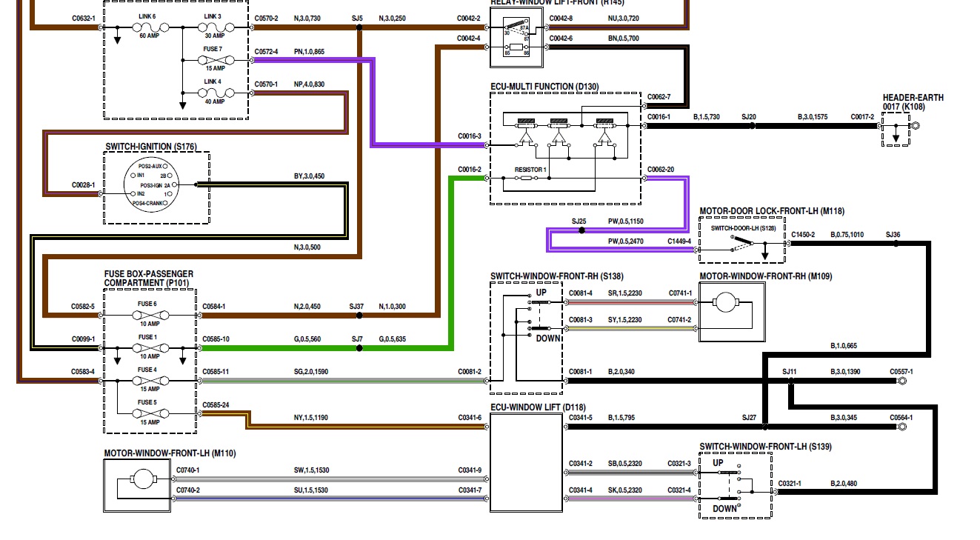Select the earth symbol in HEADER-EARTH box
The width and height of the screenshot is (980, 540).
896,137
